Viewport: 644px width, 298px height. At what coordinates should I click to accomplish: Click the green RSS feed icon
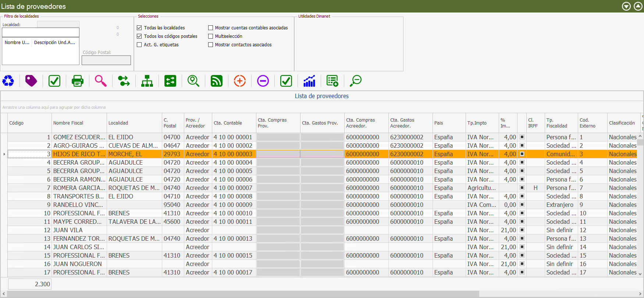tap(217, 81)
